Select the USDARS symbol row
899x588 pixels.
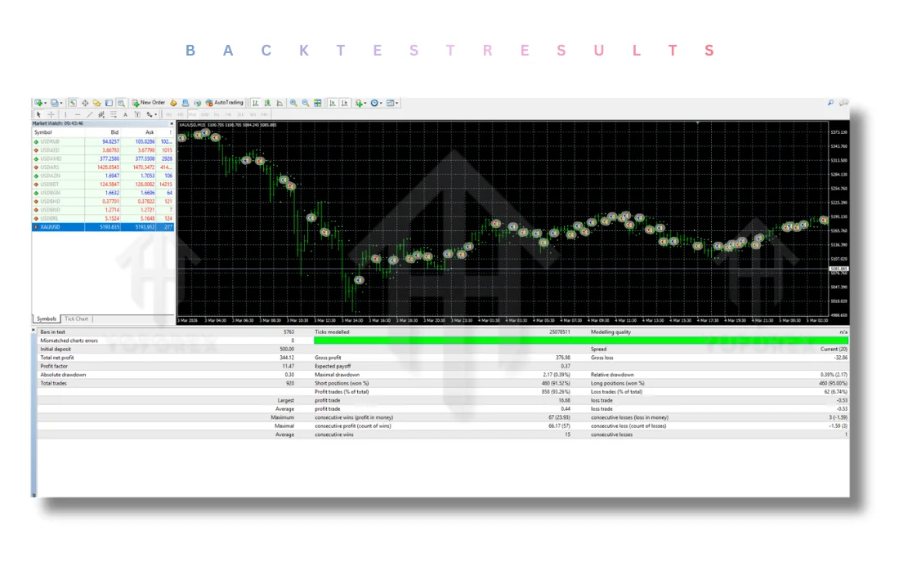tap(103, 167)
